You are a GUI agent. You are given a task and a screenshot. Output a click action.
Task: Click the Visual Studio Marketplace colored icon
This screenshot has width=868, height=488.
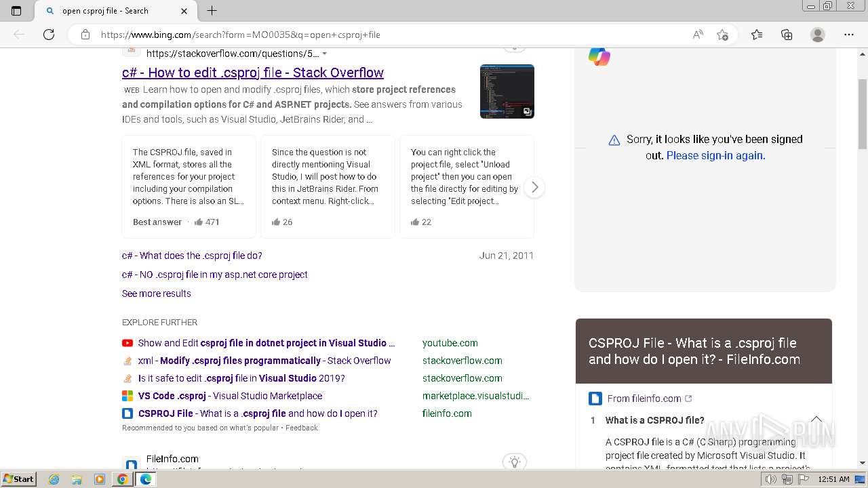[x=127, y=396]
